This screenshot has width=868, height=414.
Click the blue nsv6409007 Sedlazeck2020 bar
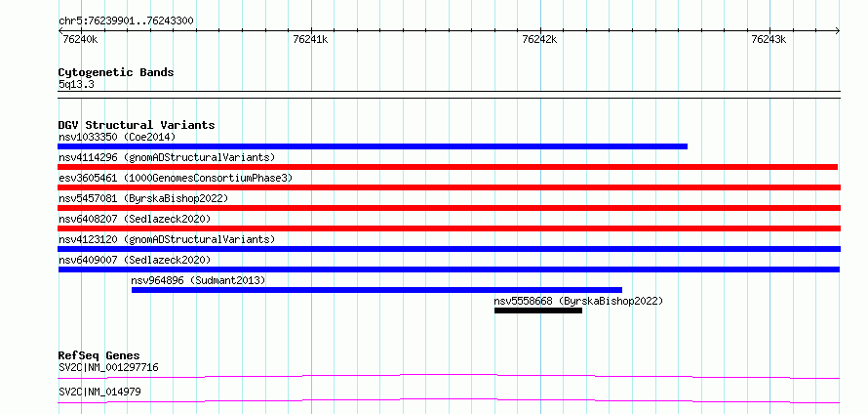coord(449,269)
